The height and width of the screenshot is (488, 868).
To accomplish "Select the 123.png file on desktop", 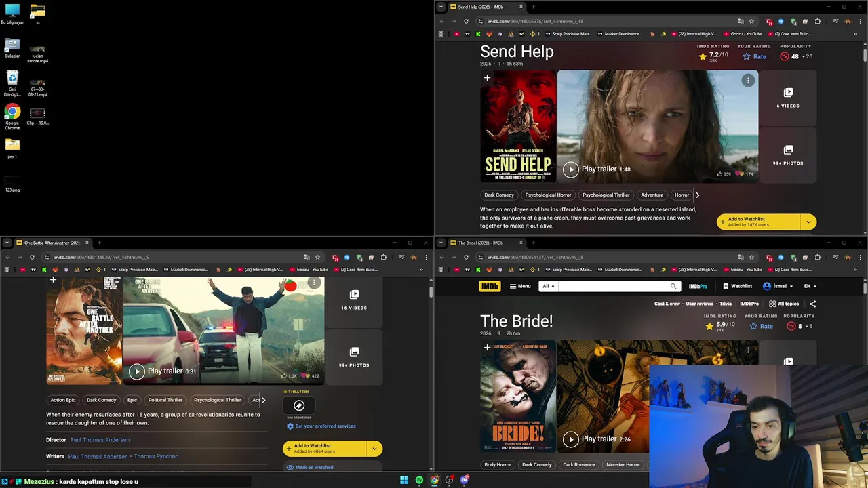I will coord(12,183).
